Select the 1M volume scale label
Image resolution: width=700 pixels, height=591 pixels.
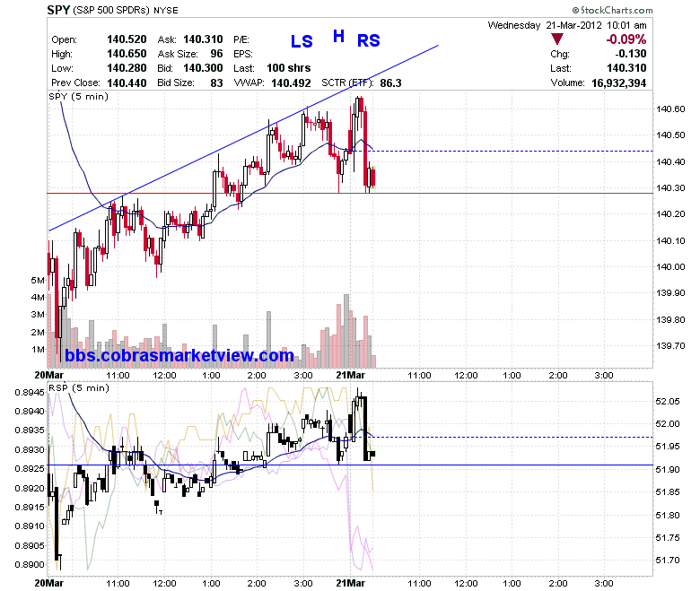38,349
